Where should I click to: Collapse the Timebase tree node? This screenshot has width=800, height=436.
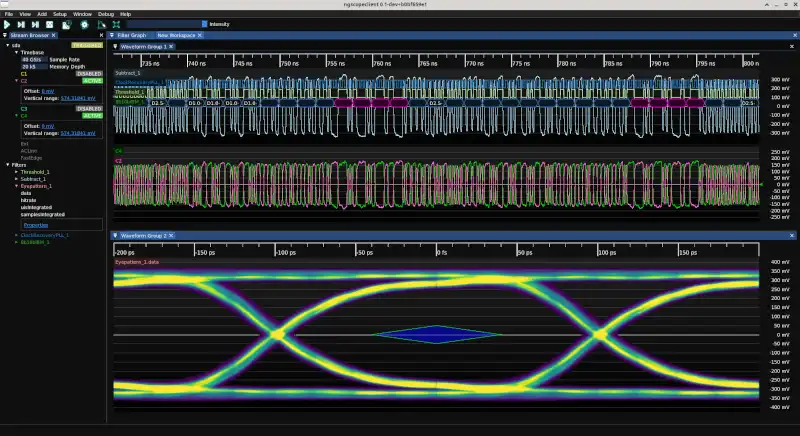[16, 53]
